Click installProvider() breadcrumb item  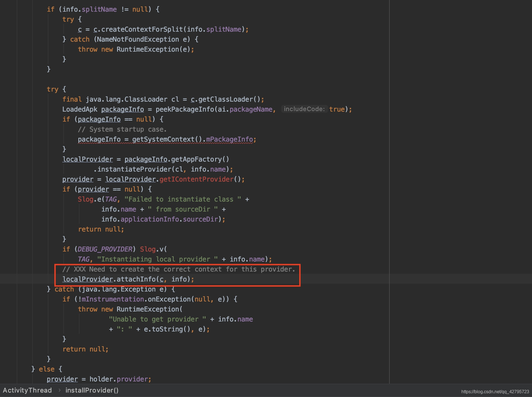(92, 390)
